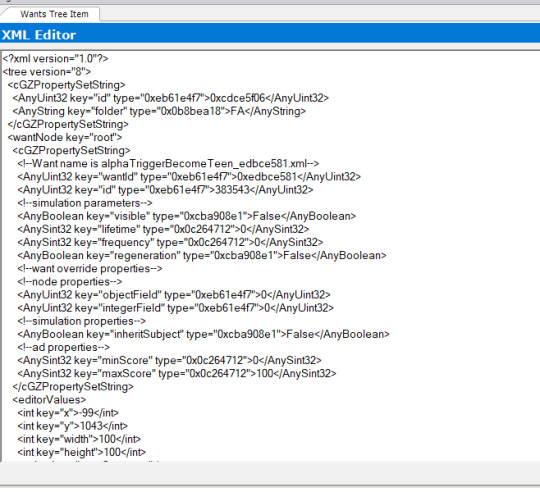Image resolution: width=540 pixels, height=492 pixels.
Task: Click the want override properties comment
Action: [x=90, y=269]
